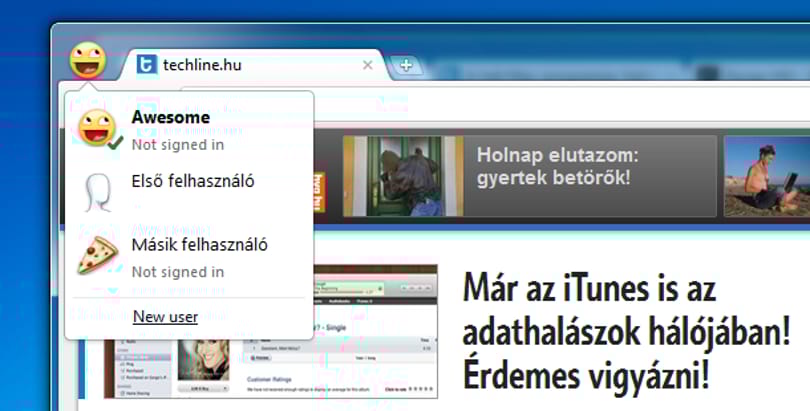Screen dimensions: 810x411
Task: Click the techline.hu favicon in the tab
Action: click(147, 65)
